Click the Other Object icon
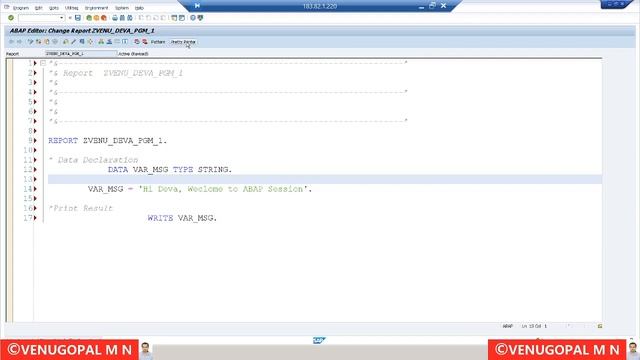The image size is (640, 360). [47, 42]
